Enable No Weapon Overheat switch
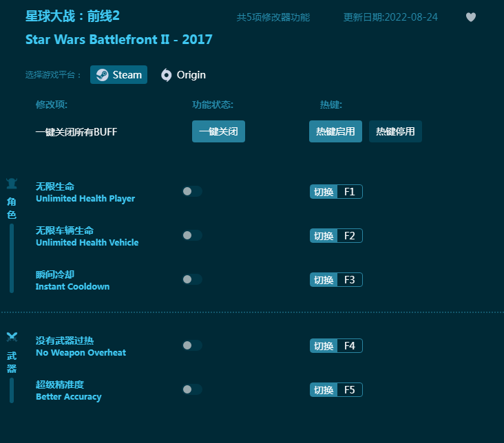The width and height of the screenshot is (504, 443). (192, 345)
